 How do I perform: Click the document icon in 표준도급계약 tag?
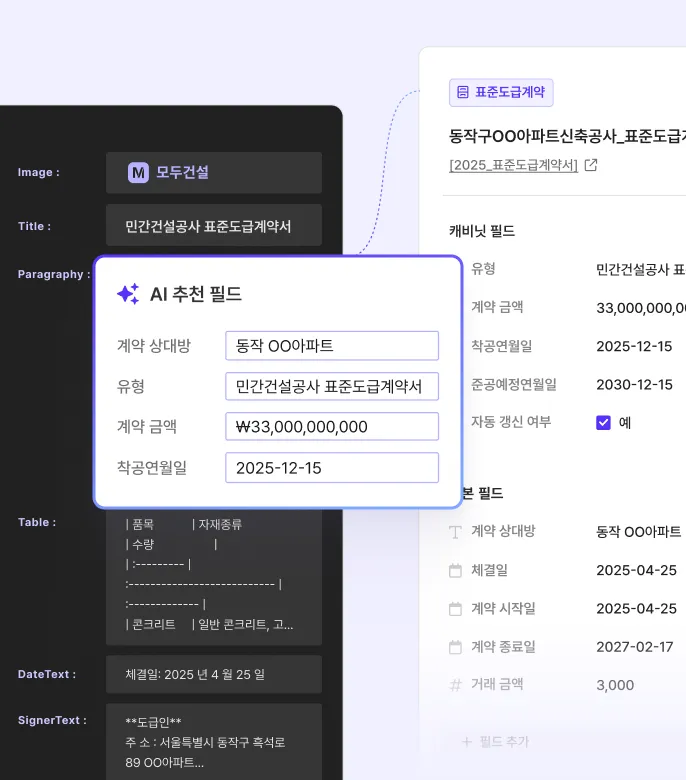coord(463,92)
